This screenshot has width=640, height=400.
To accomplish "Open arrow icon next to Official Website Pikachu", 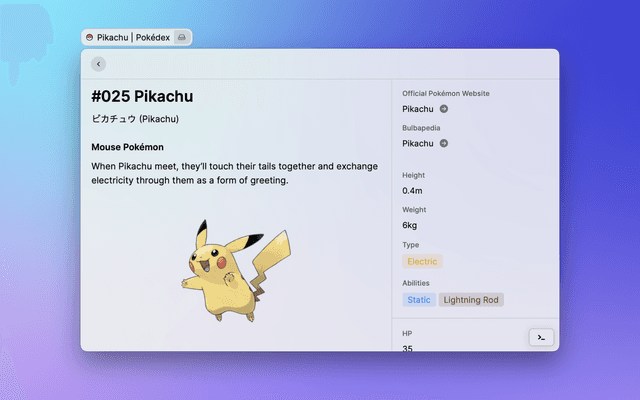I will [x=444, y=109].
